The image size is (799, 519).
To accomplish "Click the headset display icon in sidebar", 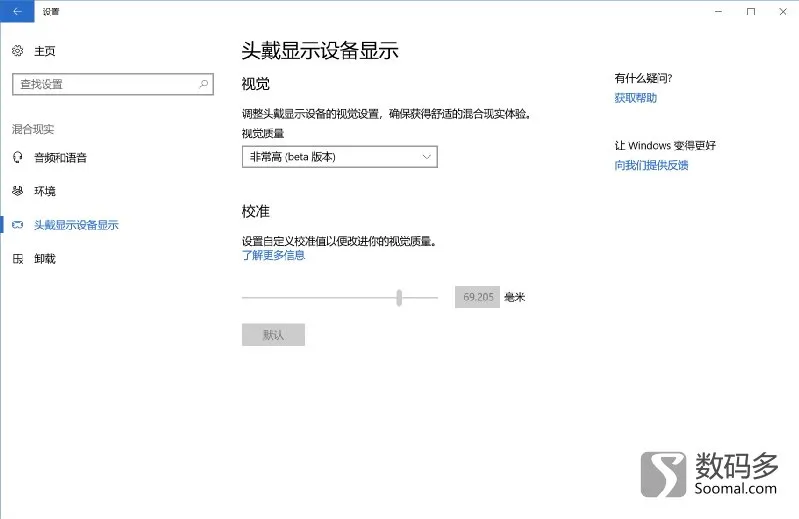I will 18,225.
